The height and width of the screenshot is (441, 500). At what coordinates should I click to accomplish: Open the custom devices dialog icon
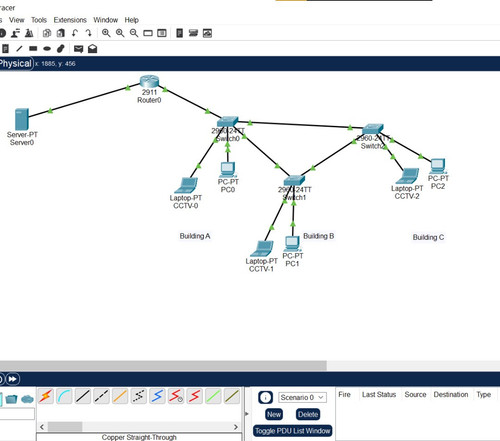click(x=162, y=33)
